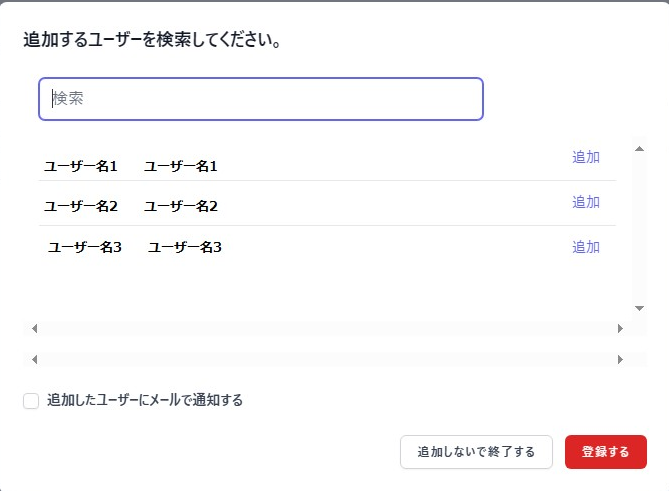Click upper horizontal scrollbar right arrow

click(620, 328)
